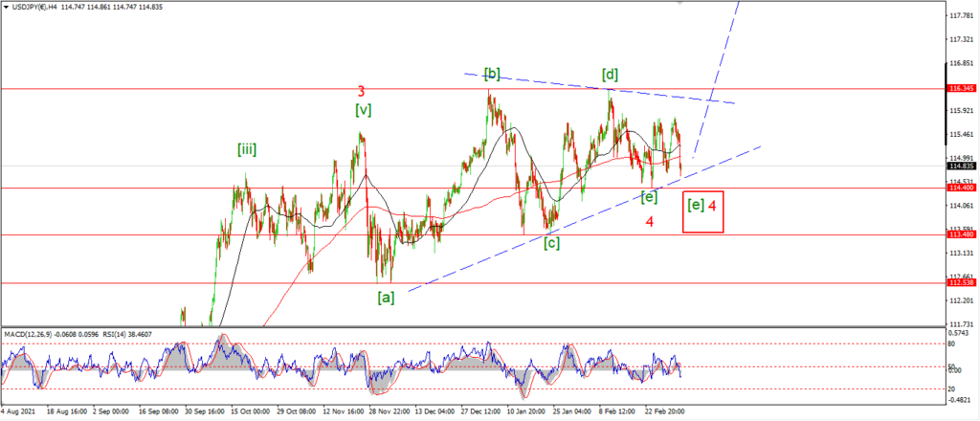Click the 80 level on RSI scale
The width and height of the screenshot is (980, 421).
(x=951, y=343)
